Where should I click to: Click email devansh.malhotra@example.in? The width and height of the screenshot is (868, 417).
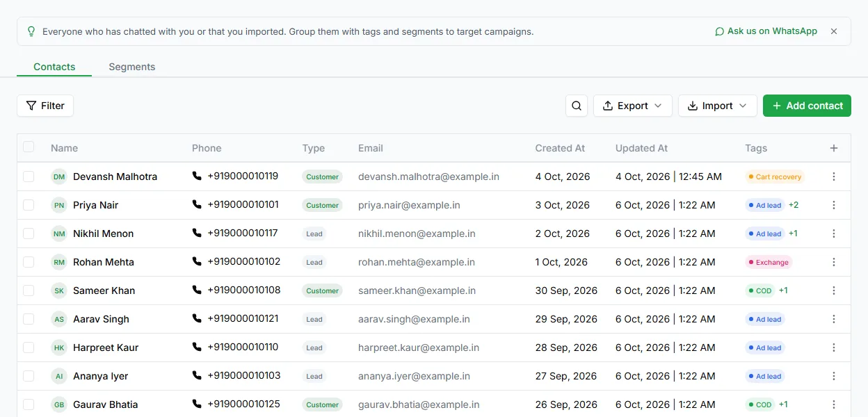428,177
